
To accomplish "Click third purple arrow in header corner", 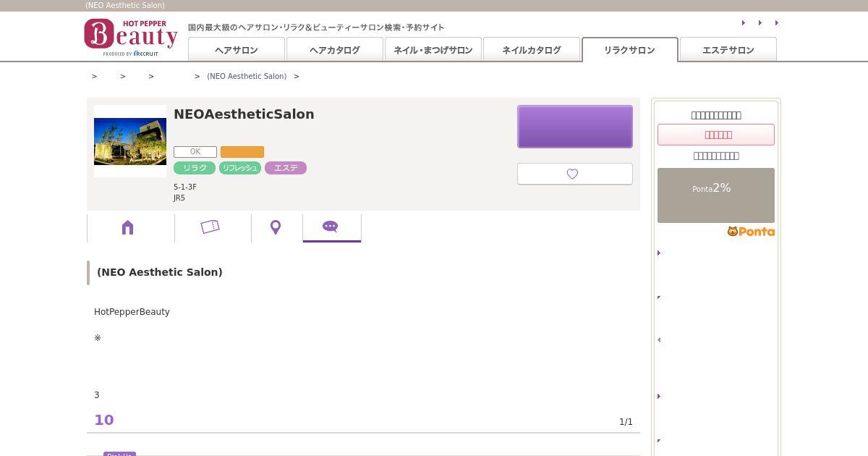I will 777,23.
